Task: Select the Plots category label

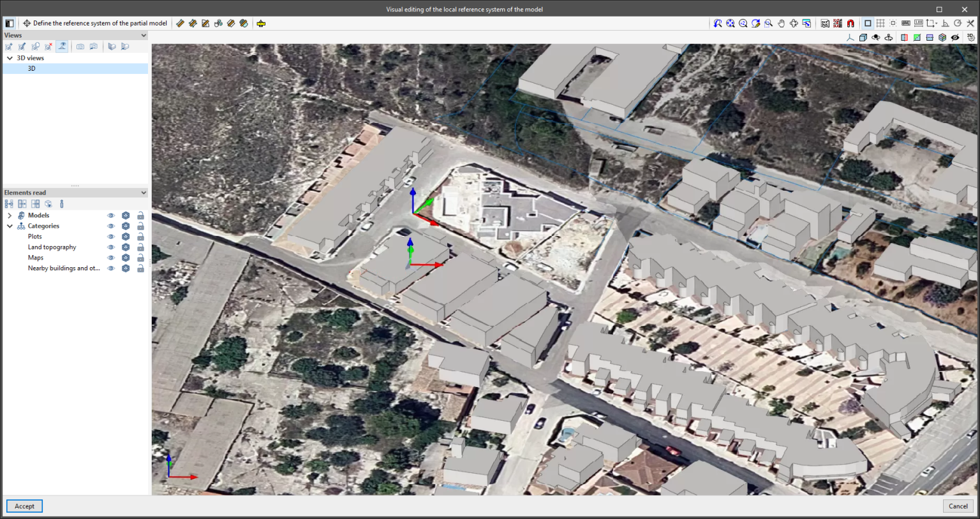Action: [x=35, y=237]
